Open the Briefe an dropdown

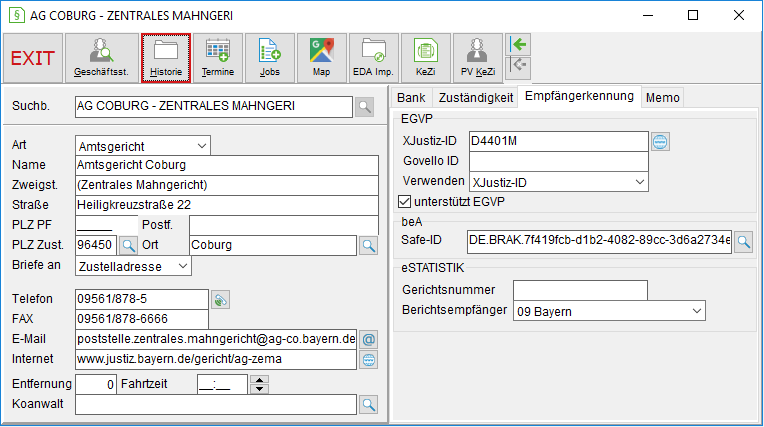click(x=183, y=267)
